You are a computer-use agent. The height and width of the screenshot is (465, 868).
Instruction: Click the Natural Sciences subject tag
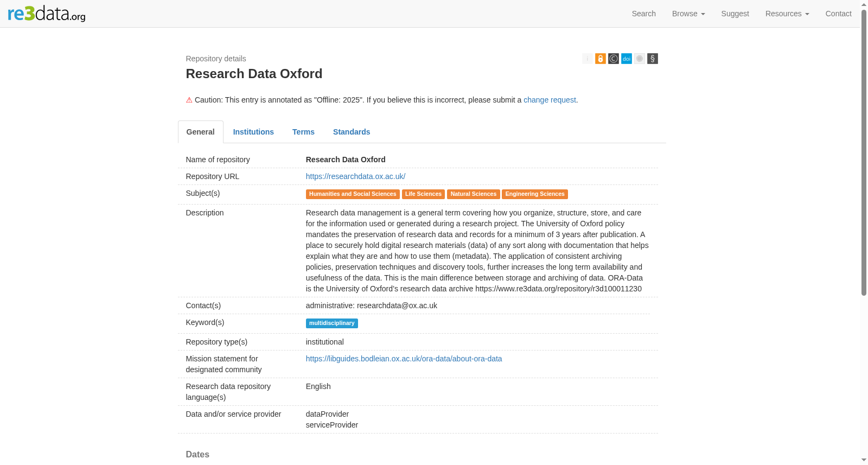[474, 194]
